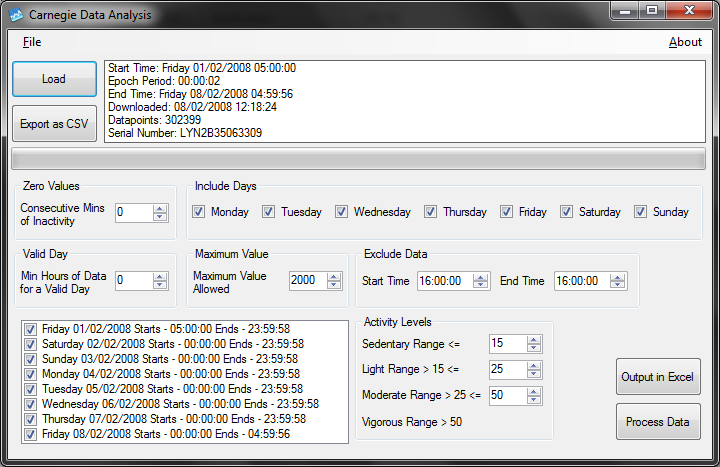Close the Carnegie Data Analysis window

pos(689,11)
